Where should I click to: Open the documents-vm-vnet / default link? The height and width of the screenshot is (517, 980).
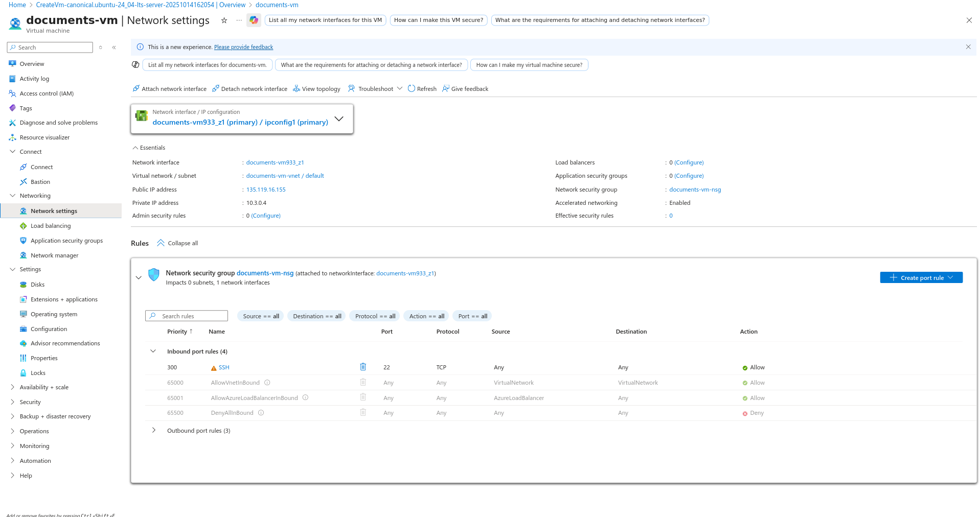click(285, 176)
